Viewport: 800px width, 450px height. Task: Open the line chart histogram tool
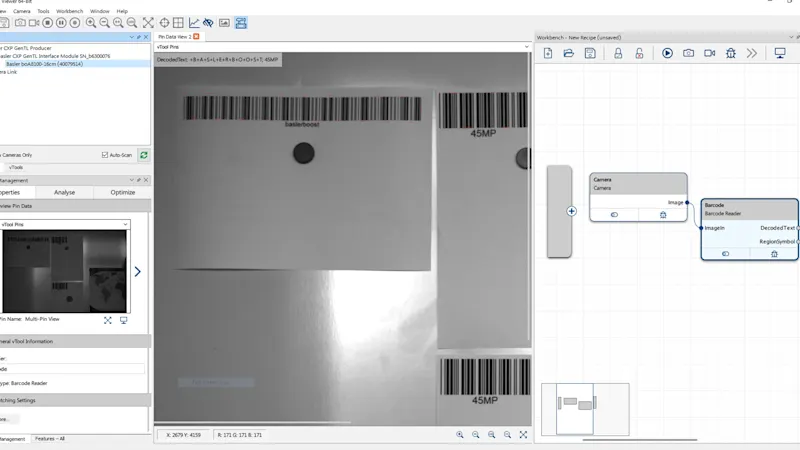point(194,22)
